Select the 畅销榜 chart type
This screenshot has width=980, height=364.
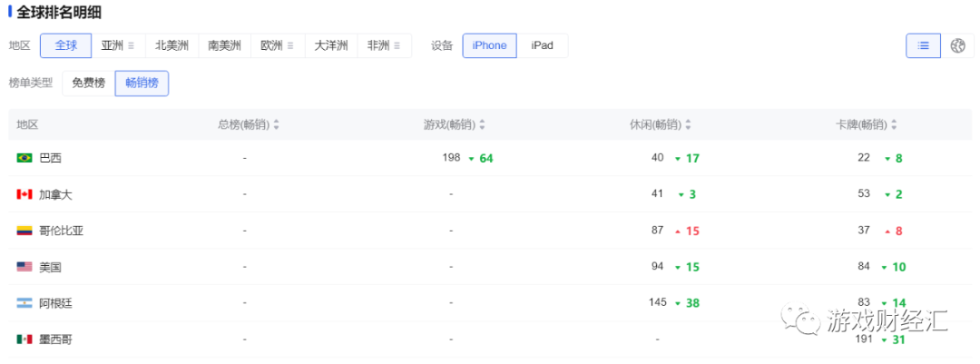pos(142,84)
